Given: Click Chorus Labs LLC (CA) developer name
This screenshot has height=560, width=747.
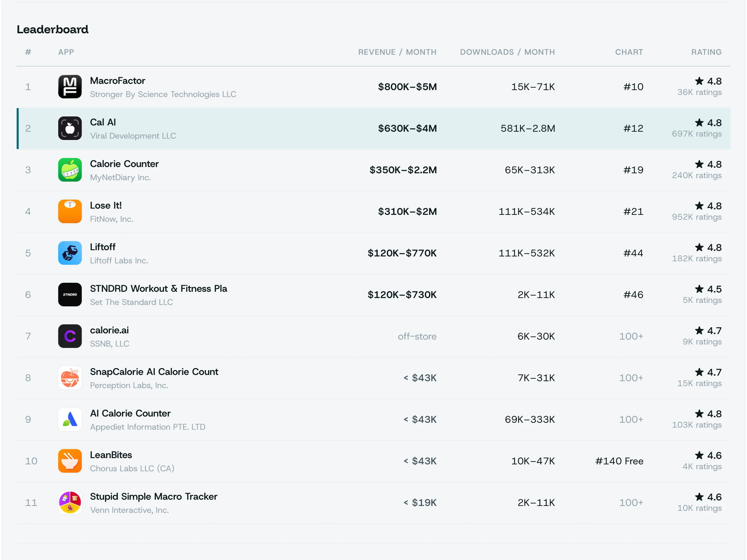Looking at the screenshot, I should (132, 469).
